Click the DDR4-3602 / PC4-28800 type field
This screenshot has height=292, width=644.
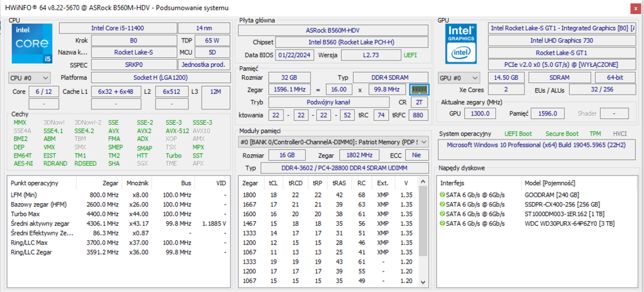tap(345, 168)
